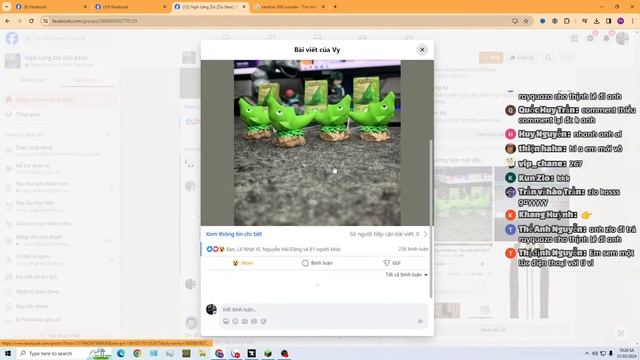Click the browser back arrow
The height and width of the screenshot is (360, 640).
[7, 21]
